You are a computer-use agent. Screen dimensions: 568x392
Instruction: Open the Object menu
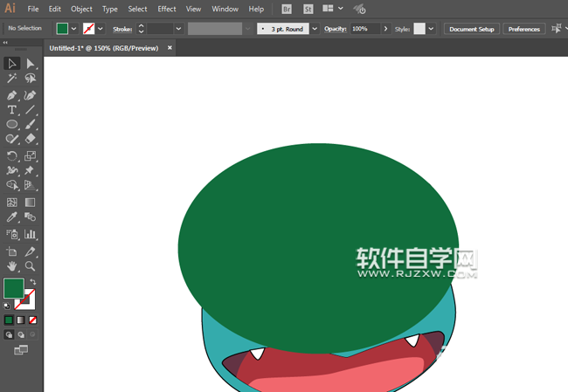(81, 9)
